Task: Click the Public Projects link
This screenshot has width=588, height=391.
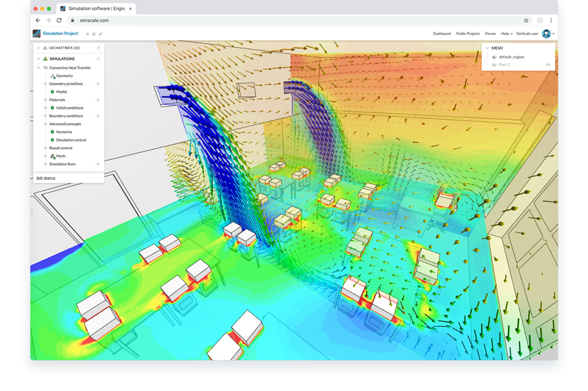Action: [468, 34]
